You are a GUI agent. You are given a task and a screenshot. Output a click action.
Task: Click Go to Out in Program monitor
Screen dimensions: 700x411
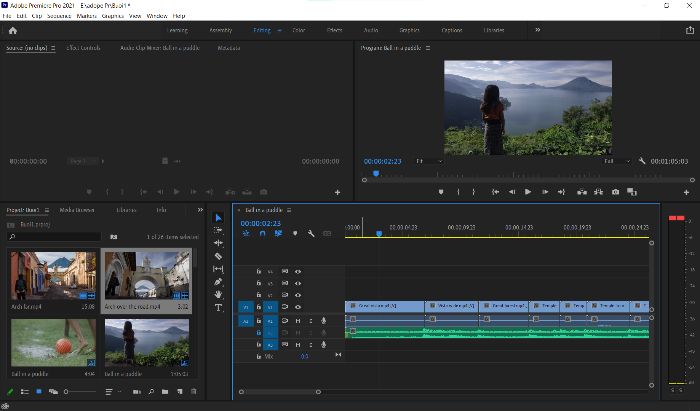tap(561, 192)
